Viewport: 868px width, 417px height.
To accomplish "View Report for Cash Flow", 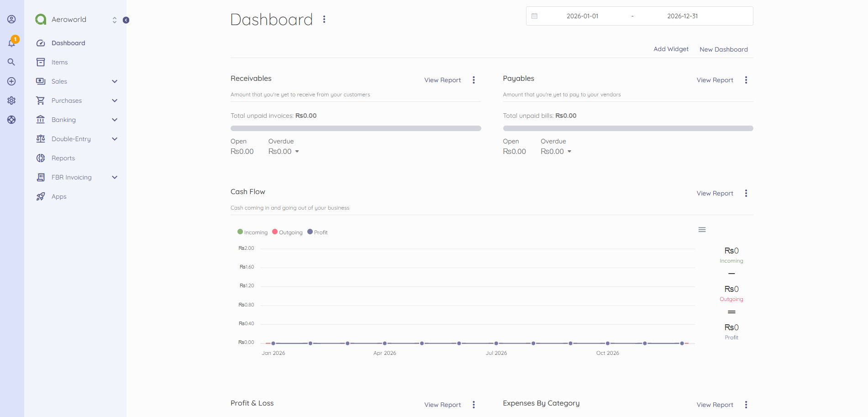I will [715, 193].
